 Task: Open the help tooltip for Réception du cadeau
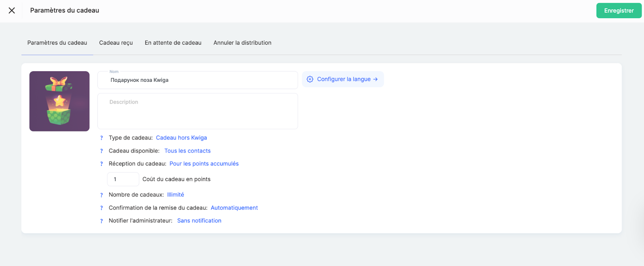point(101,164)
